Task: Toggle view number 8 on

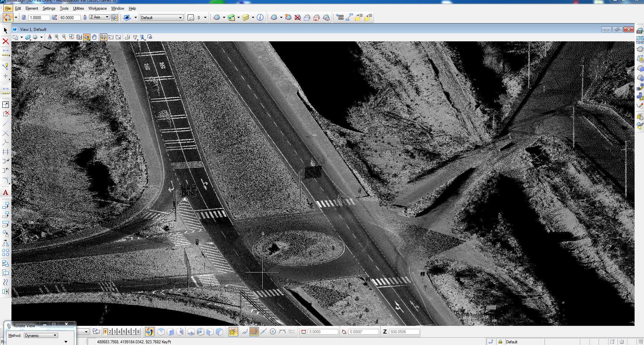Action: tap(138, 332)
